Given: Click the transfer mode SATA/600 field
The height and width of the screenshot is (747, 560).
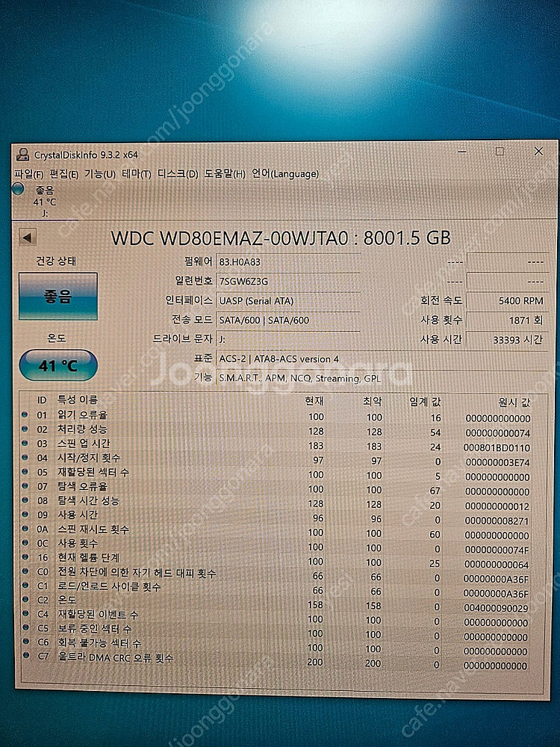Looking at the screenshot, I should point(288,320).
